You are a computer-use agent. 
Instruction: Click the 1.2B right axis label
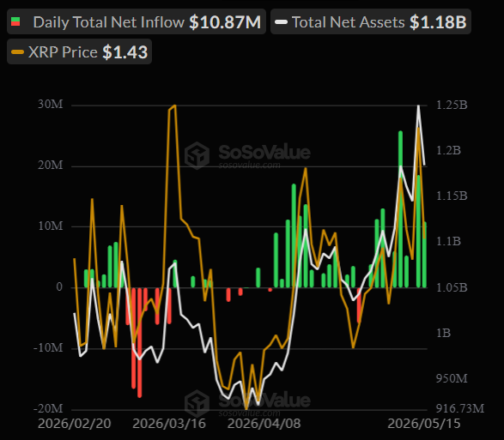pos(448,150)
